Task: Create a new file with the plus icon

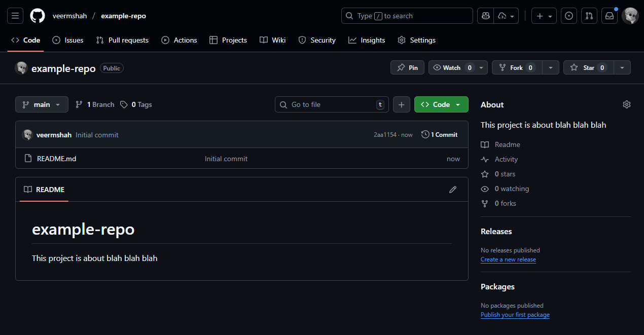Action: (x=401, y=104)
